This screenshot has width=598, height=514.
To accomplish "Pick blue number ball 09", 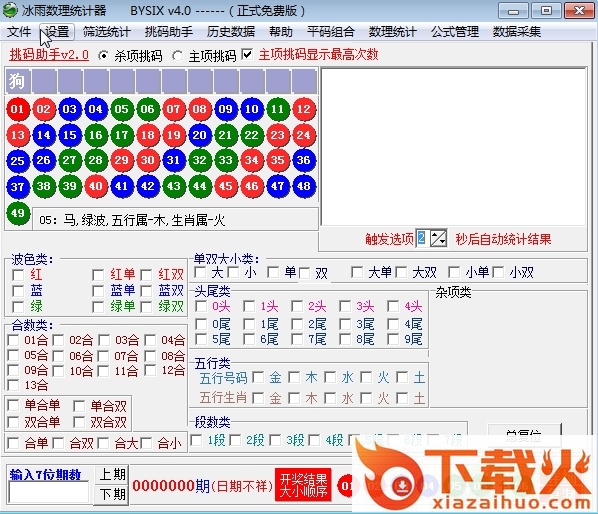I will point(225,109).
